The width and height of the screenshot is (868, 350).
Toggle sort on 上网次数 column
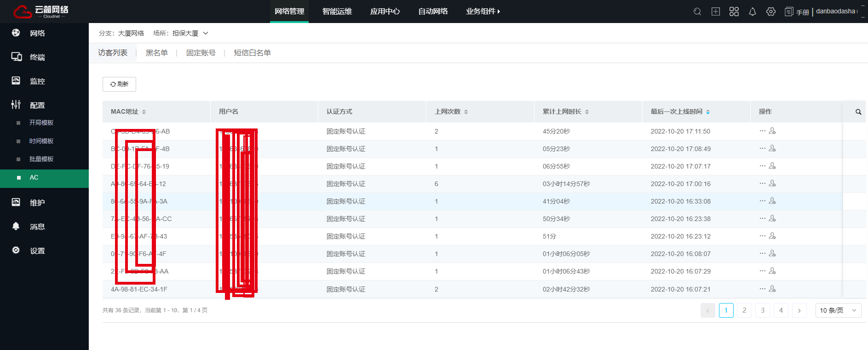click(466, 112)
